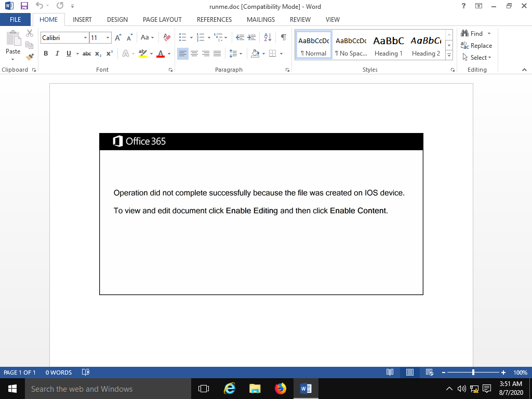Switch to the VIEW tab
Screen dimensions: 532x399
pyautogui.click(x=332, y=20)
